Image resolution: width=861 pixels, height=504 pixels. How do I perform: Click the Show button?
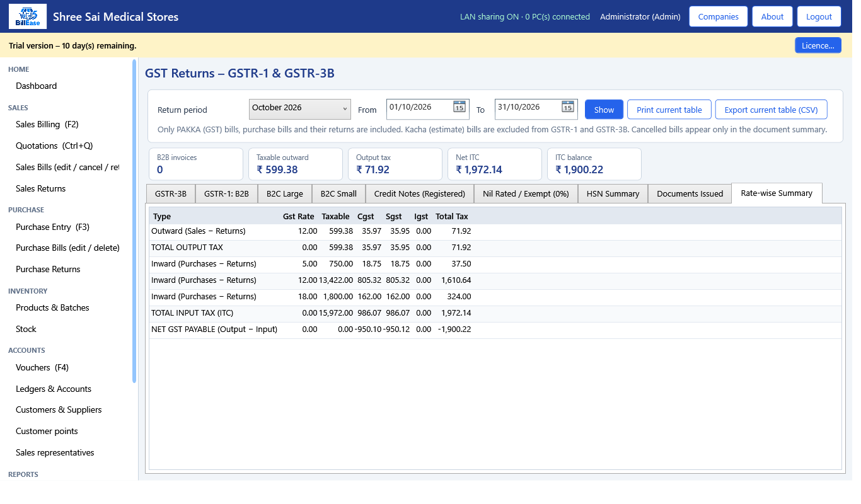(x=604, y=110)
